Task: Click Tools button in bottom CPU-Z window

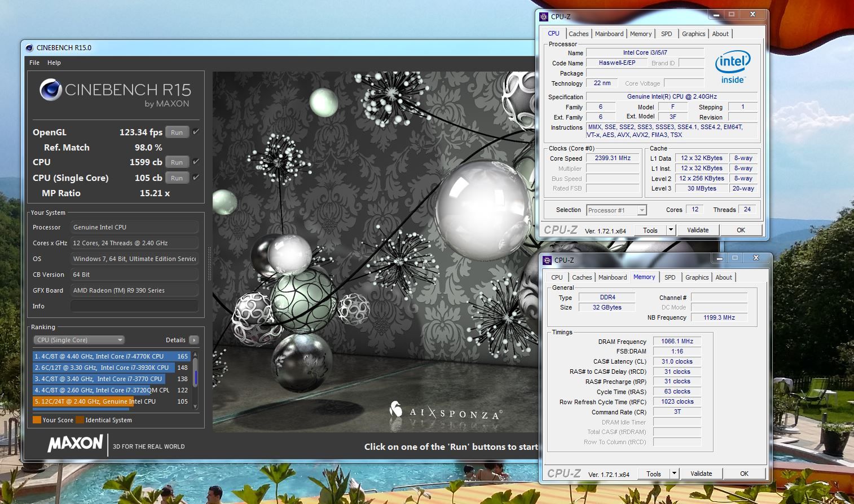Action: point(654,474)
